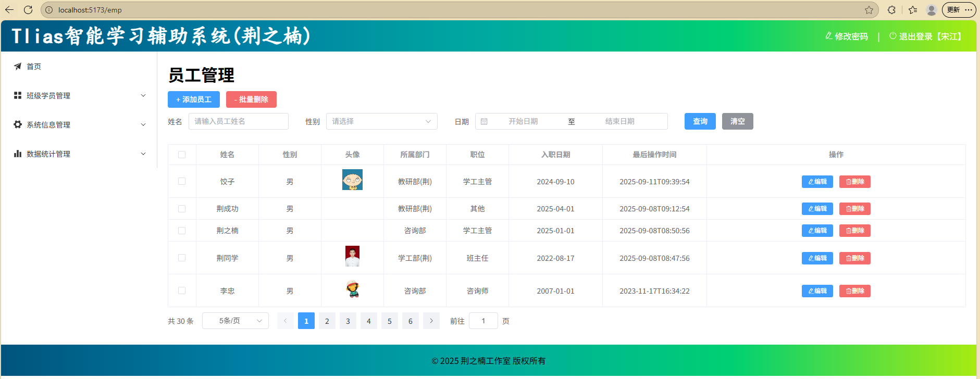
Task: Click the 修改密码 pencil icon in header
Action: pos(828,36)
